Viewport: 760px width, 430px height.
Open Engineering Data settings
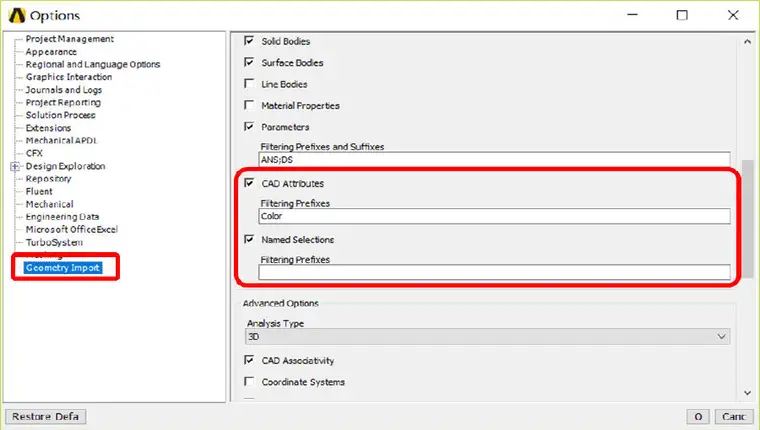click(x=62, y=217)
